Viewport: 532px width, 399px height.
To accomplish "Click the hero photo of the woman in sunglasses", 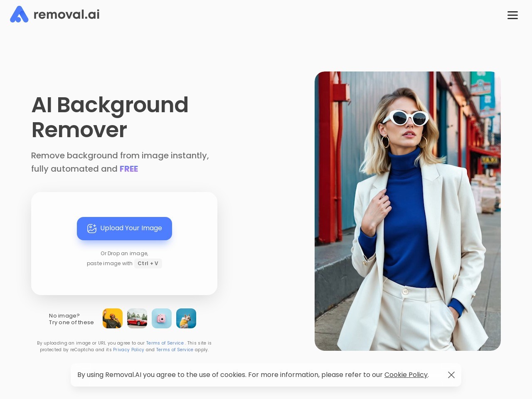I will (408, 211).
